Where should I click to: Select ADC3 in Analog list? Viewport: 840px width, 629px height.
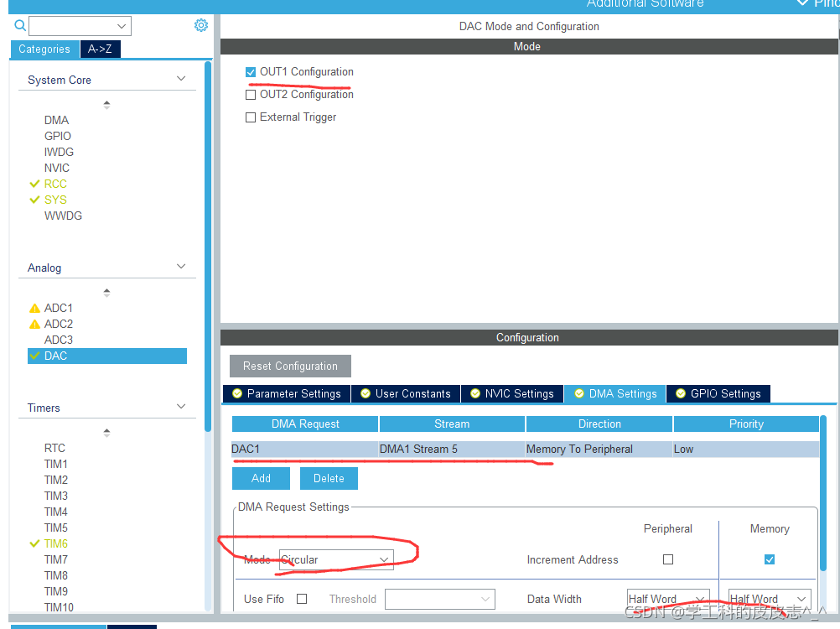59,340
